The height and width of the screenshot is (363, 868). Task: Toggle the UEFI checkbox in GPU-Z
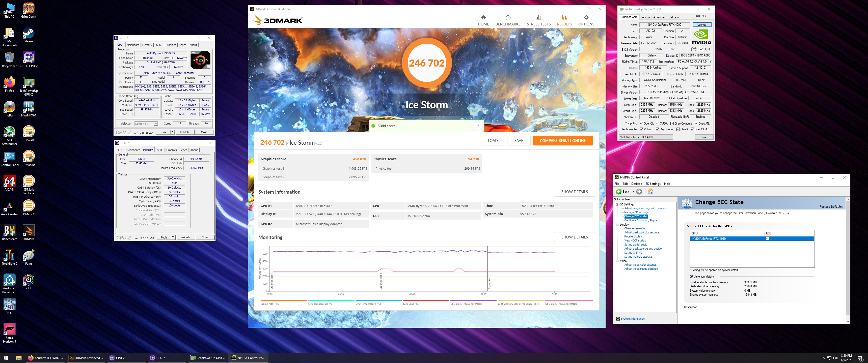pos(701,49)
